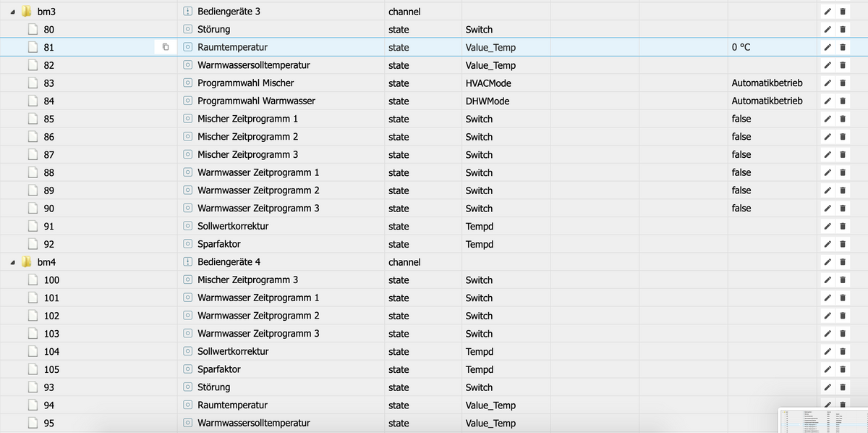
Task: Click the name Bediengeräte 3
Action: click(x=229, y=12)
